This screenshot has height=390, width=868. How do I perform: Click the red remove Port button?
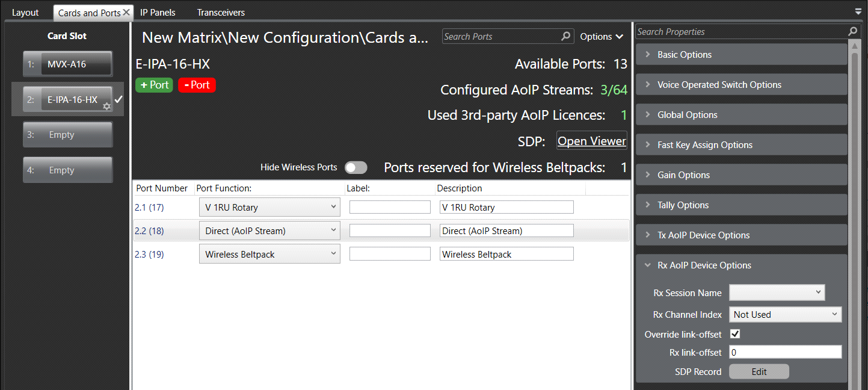(197, 85)
